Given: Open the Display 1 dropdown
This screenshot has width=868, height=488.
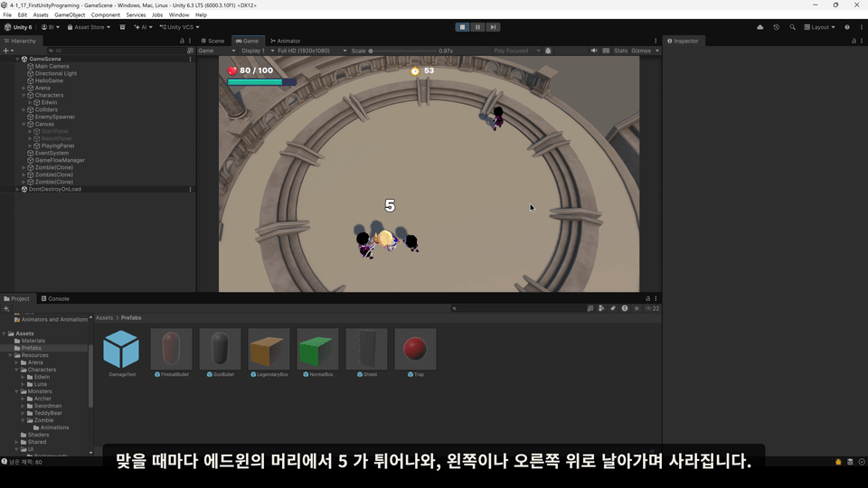Looking at the screenshot, I should (257, 51).
